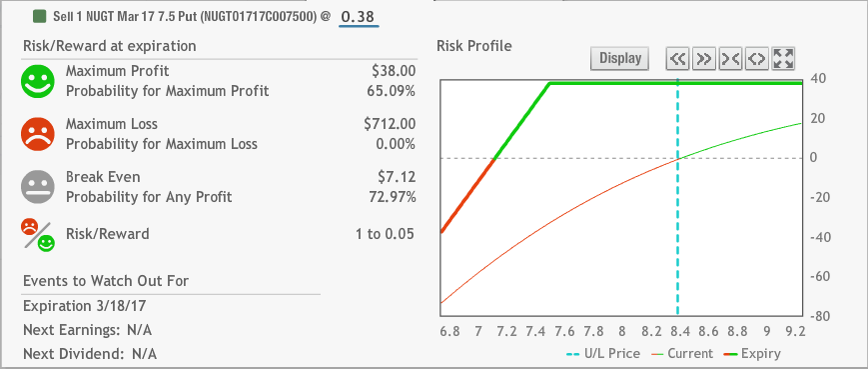Click the Expiration 3/18/17 event entry
This screenshot has height=369, width=868.
85,306
